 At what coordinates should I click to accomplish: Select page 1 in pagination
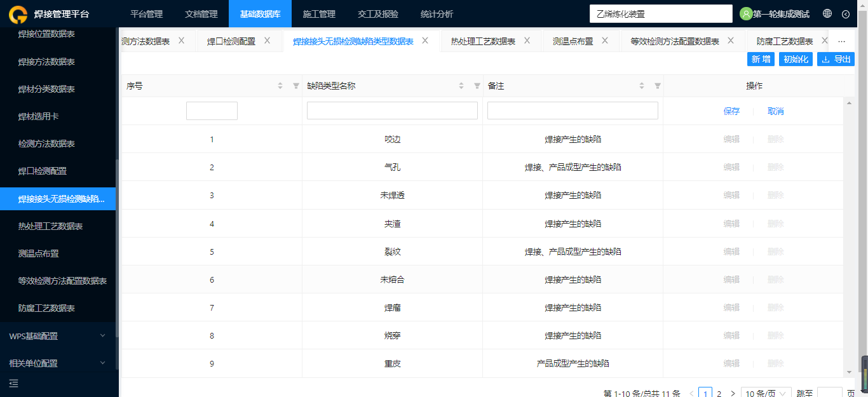point(705,393)
